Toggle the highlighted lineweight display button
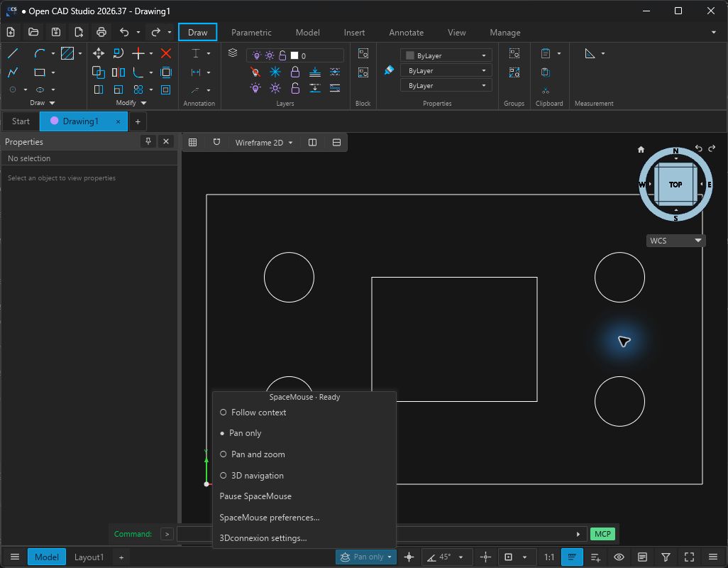This screenshot has width=728, height=568. pyautogui.click(x=572, y=557)
